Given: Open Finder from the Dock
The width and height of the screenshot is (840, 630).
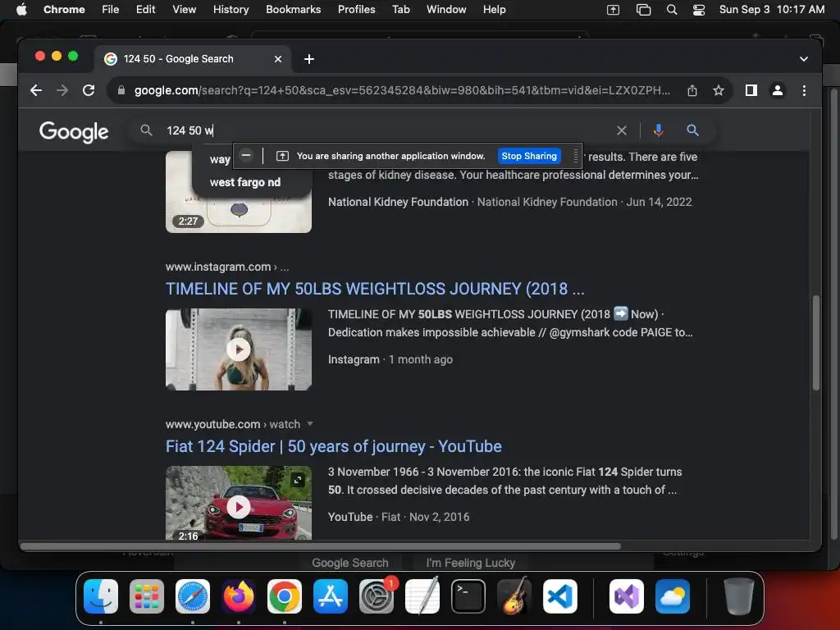Looking at the screenshot, I should coord(101,596).
